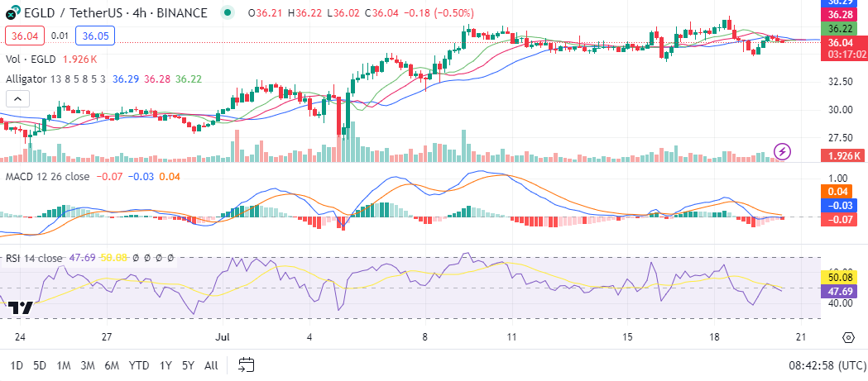Click the green market status dot
The image size is (868, 381).
pos(227,12)
